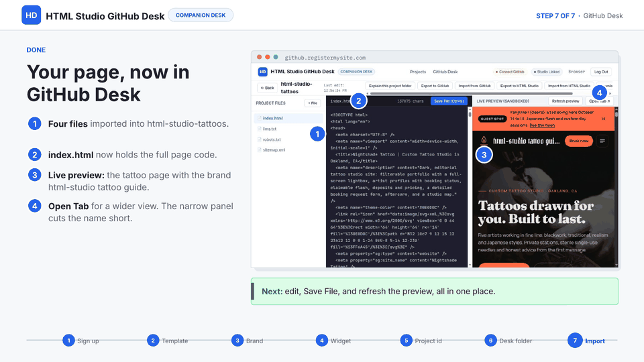The width and height of the screenshot is (644, 362).
Task: Select step 7 Import in the stepper
Action: pos(586,341)
